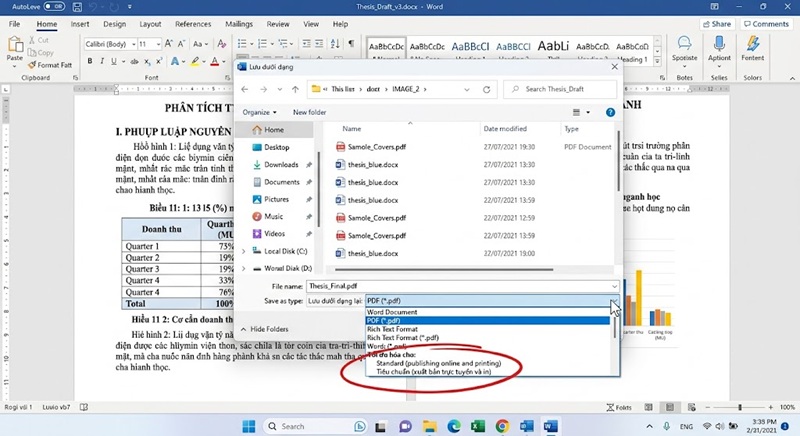This screenshot has height=436, width=800.
Task: Toggle subscript formatting
Action: point(147,61)
